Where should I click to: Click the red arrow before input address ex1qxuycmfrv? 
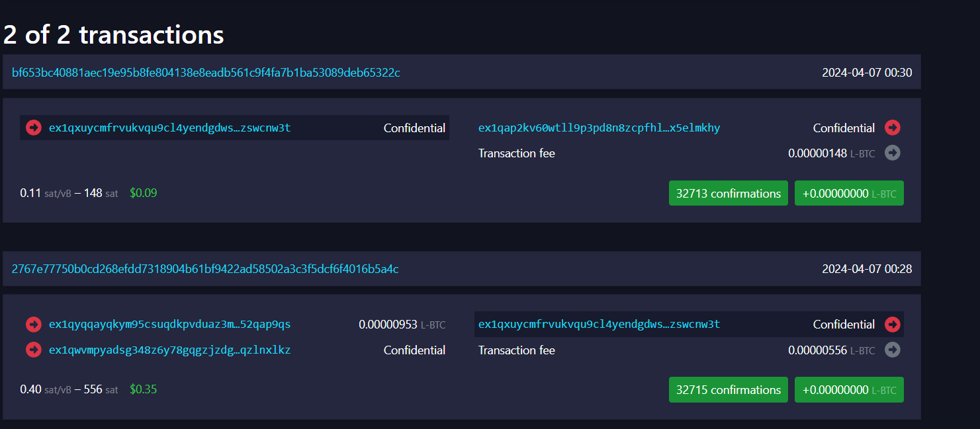point(34,128)
